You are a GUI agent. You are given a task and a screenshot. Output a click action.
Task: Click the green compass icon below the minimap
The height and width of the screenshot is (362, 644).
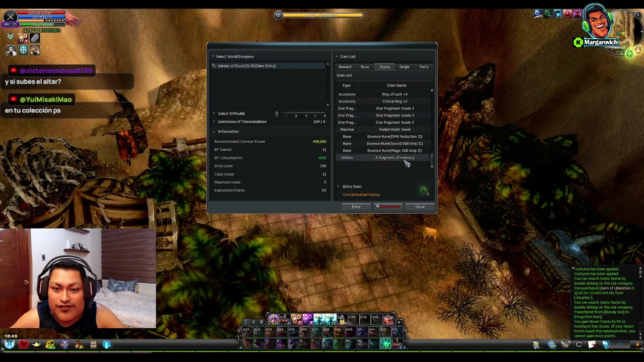click(x=629, y=54)
